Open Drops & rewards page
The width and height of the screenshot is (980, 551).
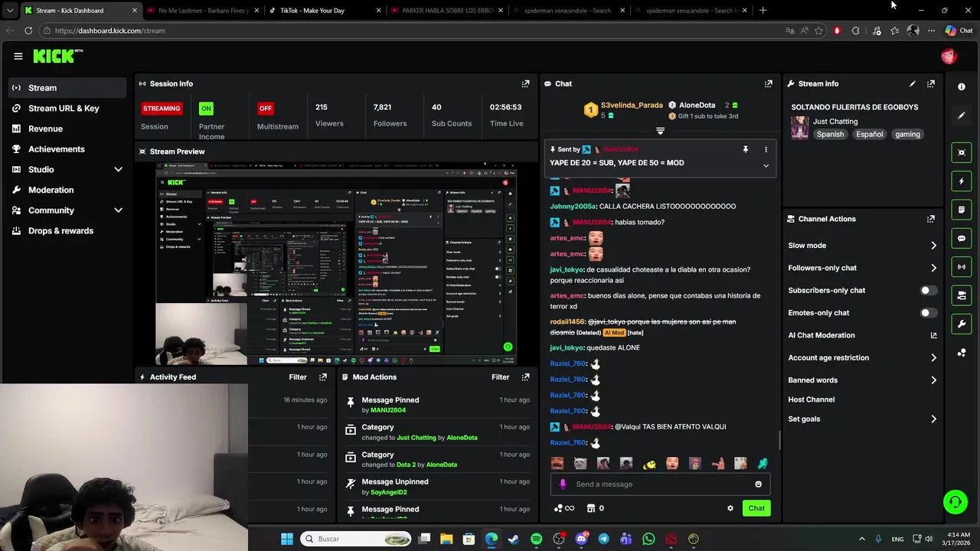point(67,230)
